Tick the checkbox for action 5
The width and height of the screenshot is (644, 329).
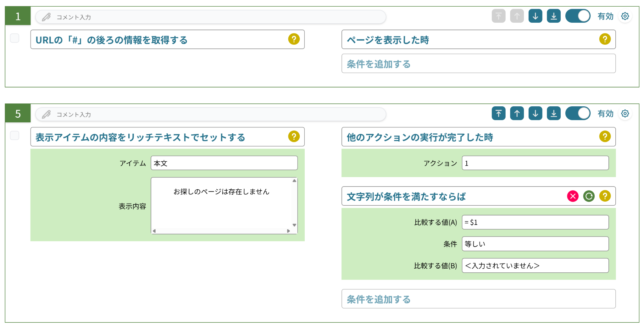tap(14, 136)
